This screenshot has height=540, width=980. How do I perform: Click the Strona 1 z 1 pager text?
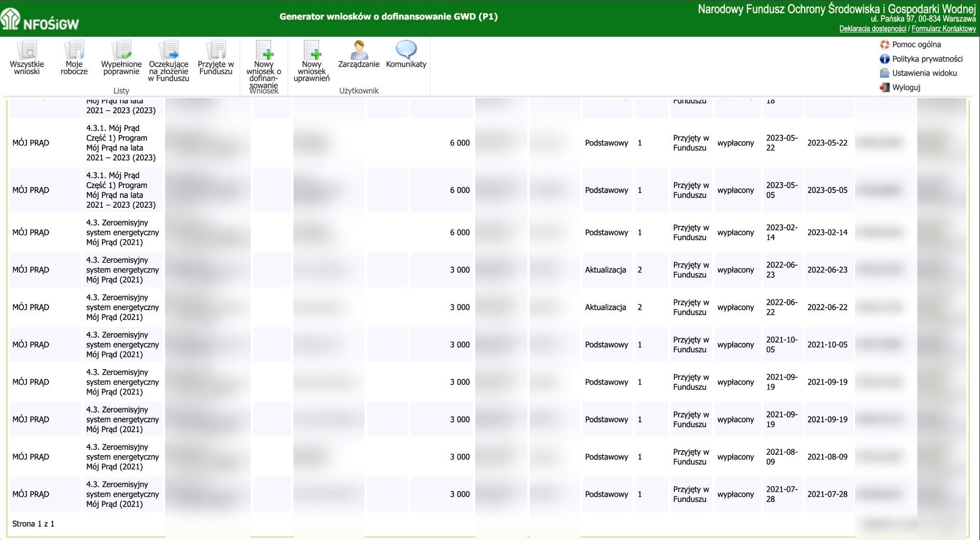click(x=33, y=524)
